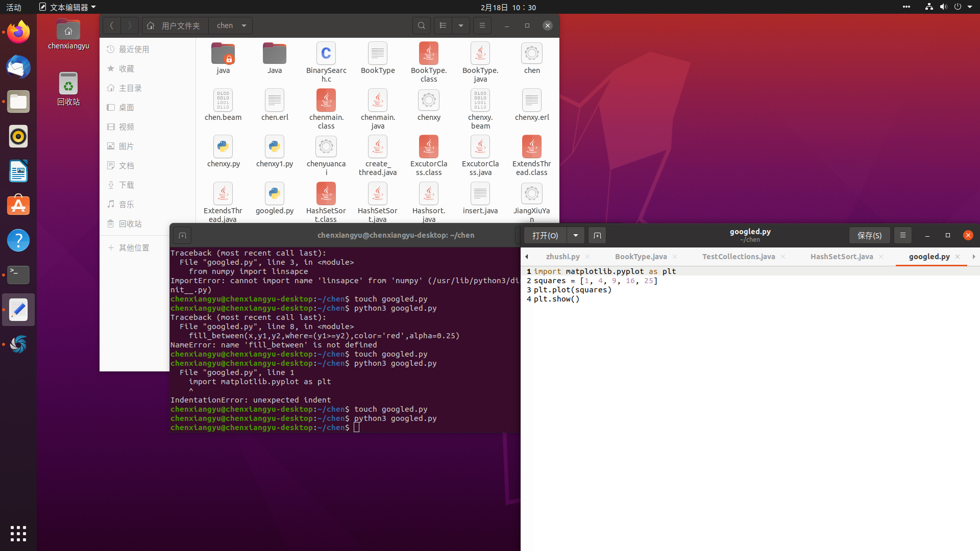Click the search icon in file manager
The height and width of the screenshot is (551, 980).
click(x=421, y=26)
